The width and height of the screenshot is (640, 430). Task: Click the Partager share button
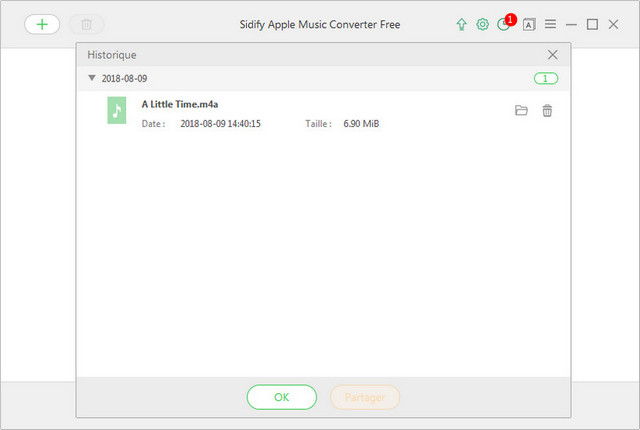click(x=365, y=397)
